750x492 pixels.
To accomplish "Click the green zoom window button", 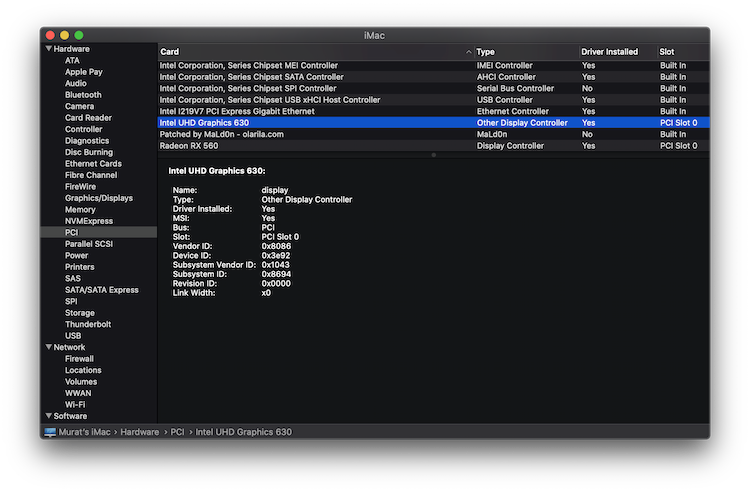I will (x=79, y=35).
